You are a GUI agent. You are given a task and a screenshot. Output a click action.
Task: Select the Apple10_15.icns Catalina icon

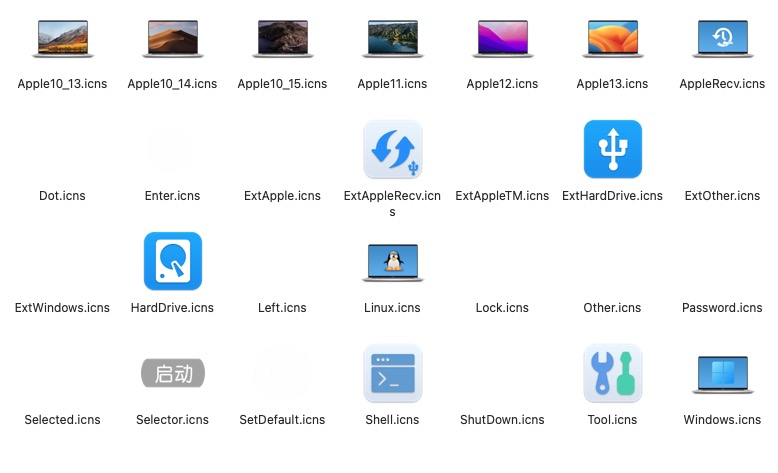(x=282, y=38)
